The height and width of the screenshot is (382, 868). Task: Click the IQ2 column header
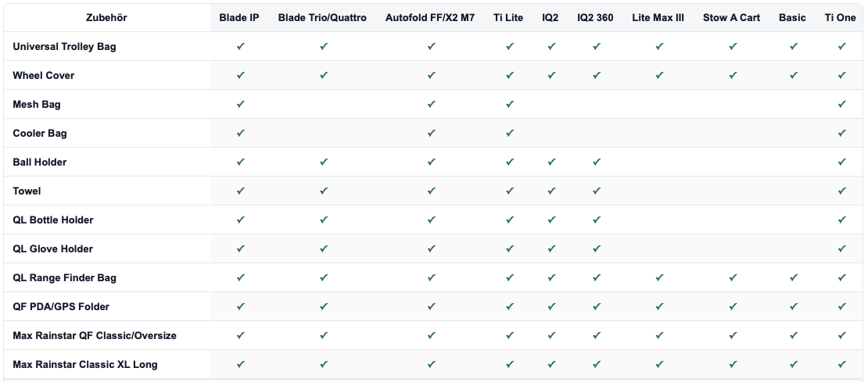tap(551, 18)
